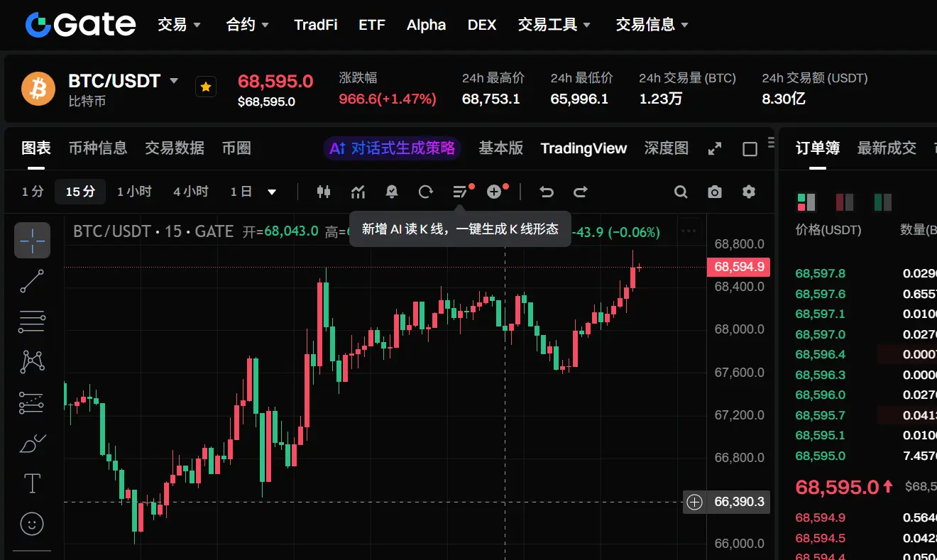Switch to the 深度图 tab
Image resolution: width=937 pixels, height=560 pixels.
coord(667,148)
